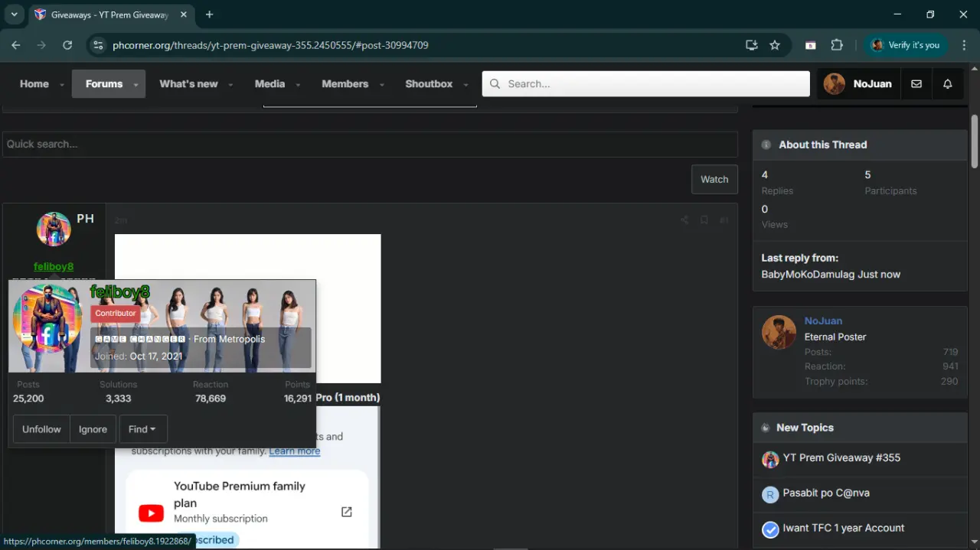Click feliboy8 name in the member popup
This screenshot has height=550, width=980.
pos(119,291)
